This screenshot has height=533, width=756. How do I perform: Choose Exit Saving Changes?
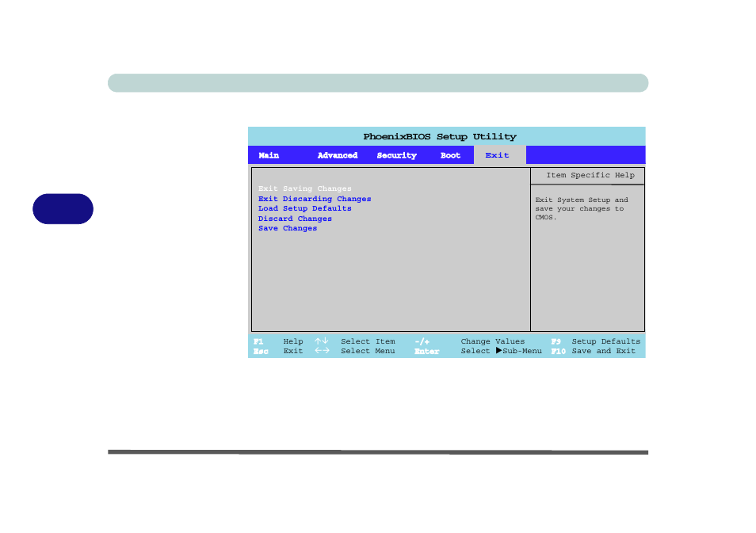[x=305, y=188]
